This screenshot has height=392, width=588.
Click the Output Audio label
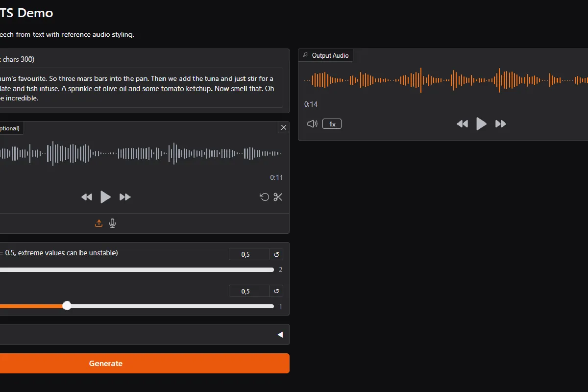pos(325,55)
